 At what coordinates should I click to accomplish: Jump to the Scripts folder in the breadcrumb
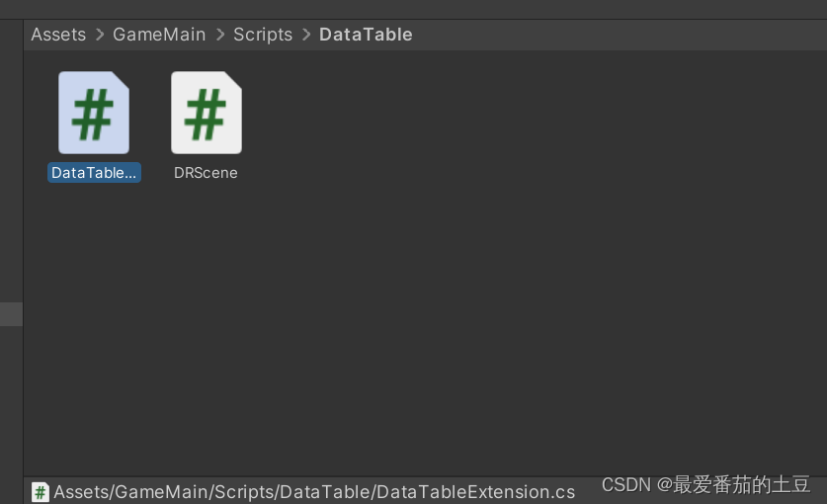click(263, 35)
